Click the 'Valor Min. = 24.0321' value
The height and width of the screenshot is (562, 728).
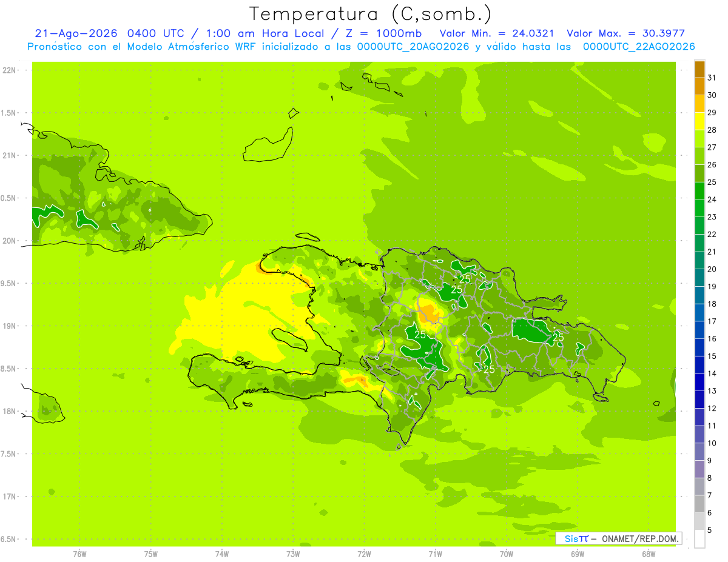497,33
